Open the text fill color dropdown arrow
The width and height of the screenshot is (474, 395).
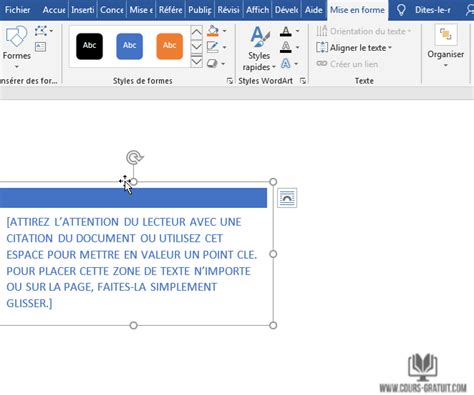[297, 31]
